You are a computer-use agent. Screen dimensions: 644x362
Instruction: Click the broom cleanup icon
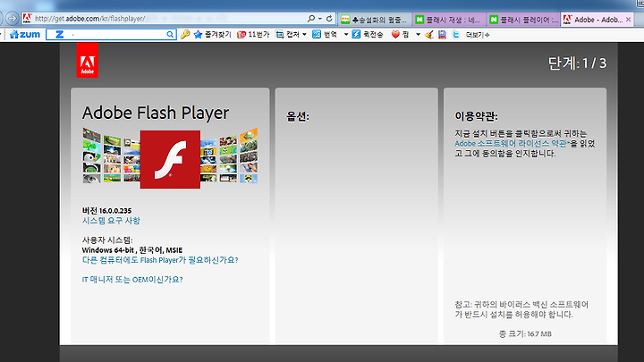429,35
